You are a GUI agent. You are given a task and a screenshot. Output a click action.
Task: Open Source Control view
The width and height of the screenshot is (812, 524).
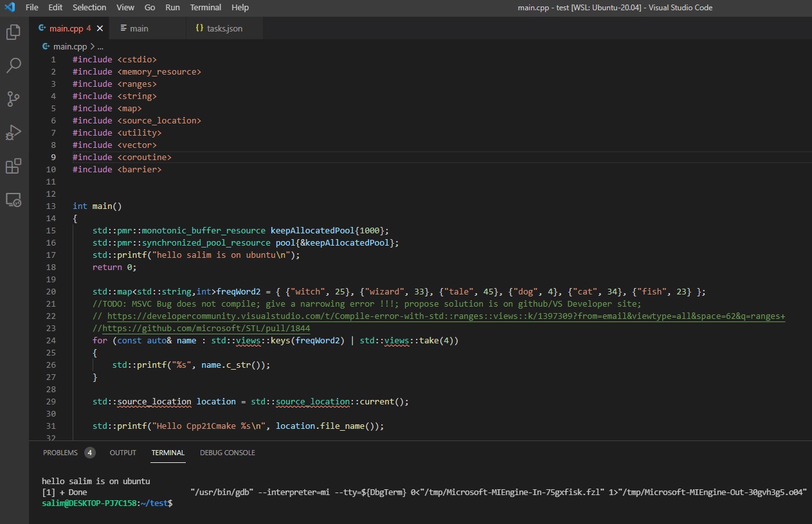(x=14, y=98)
